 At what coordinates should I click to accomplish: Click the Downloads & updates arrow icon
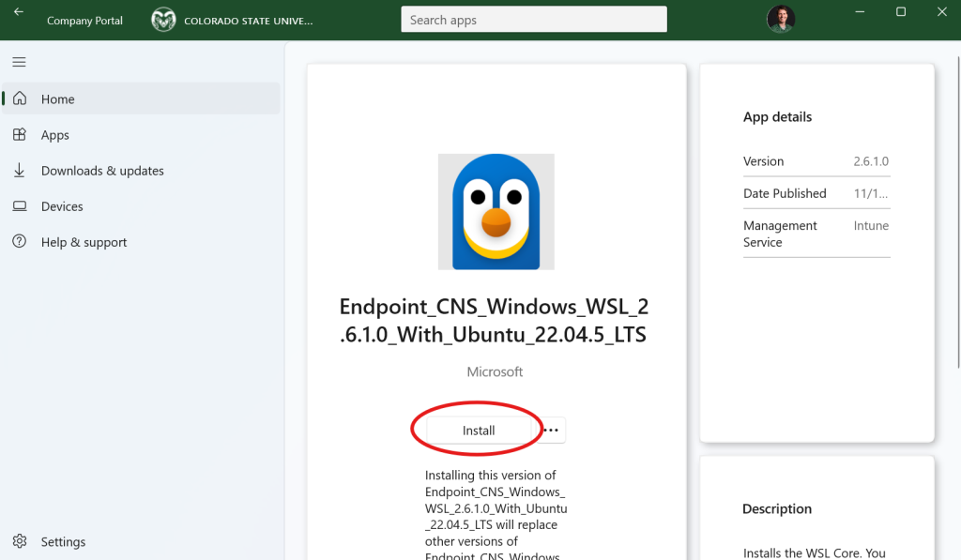click(20, 171)
